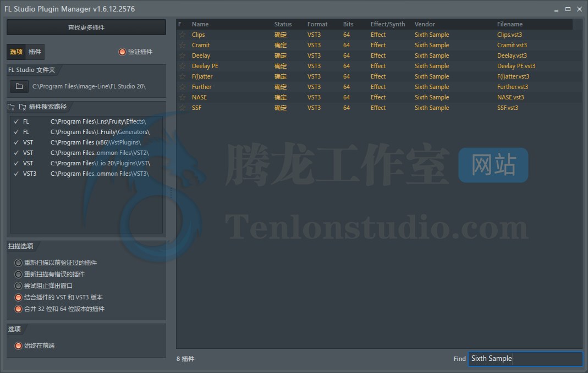588x373 pixels.
Task: Sort the list by Vendor header
Action: (x=425, y=24)
